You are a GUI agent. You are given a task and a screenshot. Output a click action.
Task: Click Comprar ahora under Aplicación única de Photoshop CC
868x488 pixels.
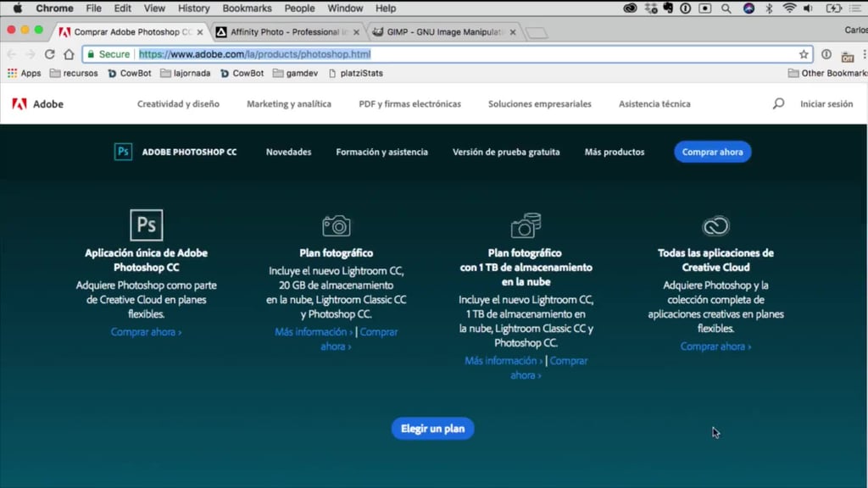pyautogui.click(x=146, y=332)
